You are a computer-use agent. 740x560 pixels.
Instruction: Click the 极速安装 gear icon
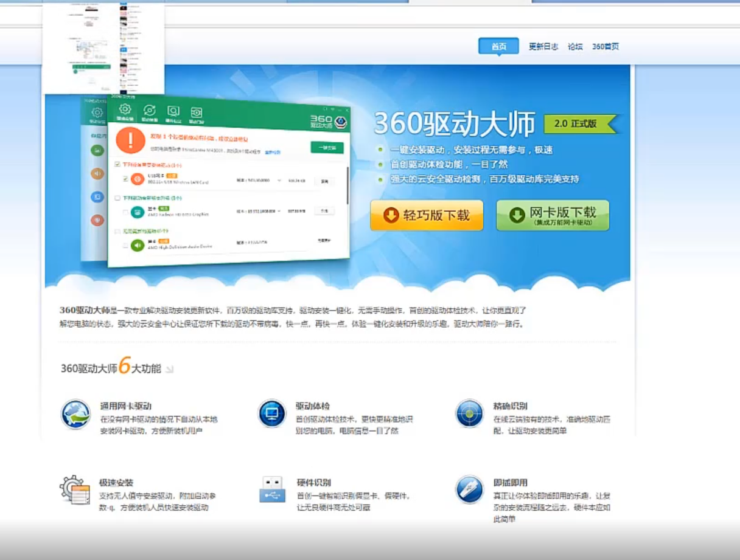[x=75, y=490]
